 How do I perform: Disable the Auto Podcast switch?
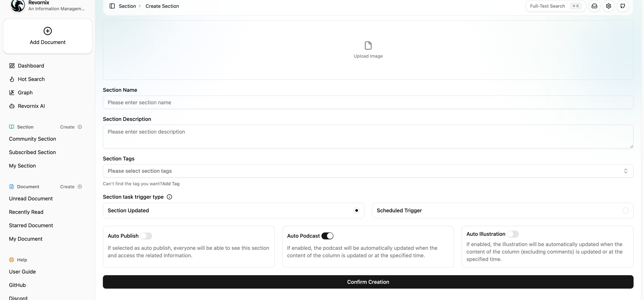327,236
